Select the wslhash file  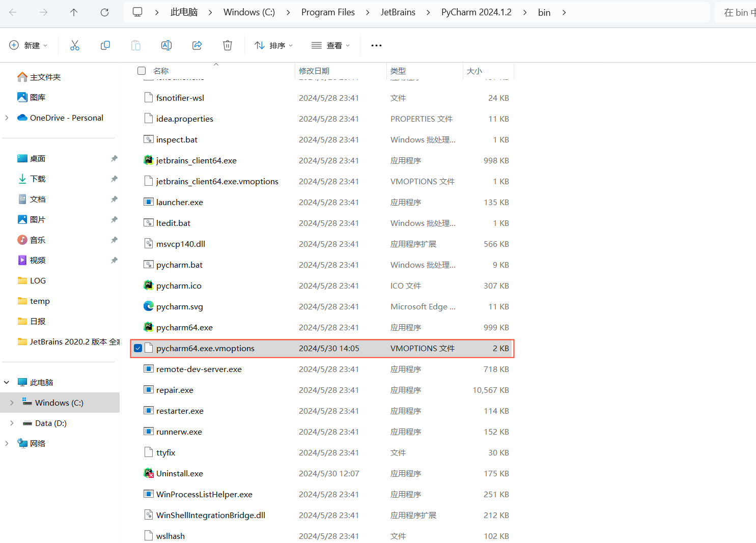pyautogui.click(x=323, y=536)
